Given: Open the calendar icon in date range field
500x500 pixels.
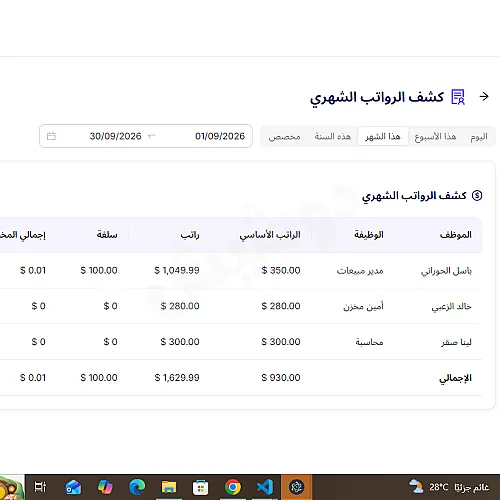Looking at the screenshot, I should pyautogui.click(x=51, y=136).
